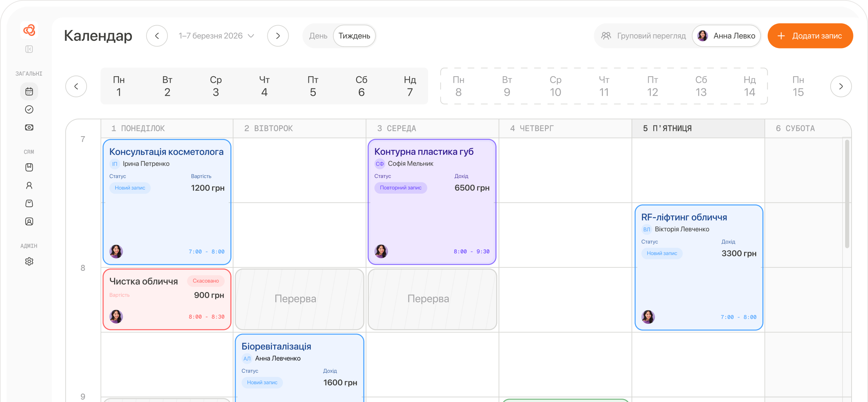Select Сб 13 in next week strip

(x=701, y=86)
